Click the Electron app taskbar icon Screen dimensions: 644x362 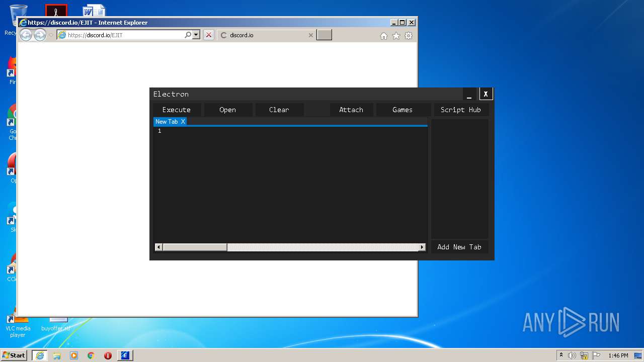click(125, 355)
